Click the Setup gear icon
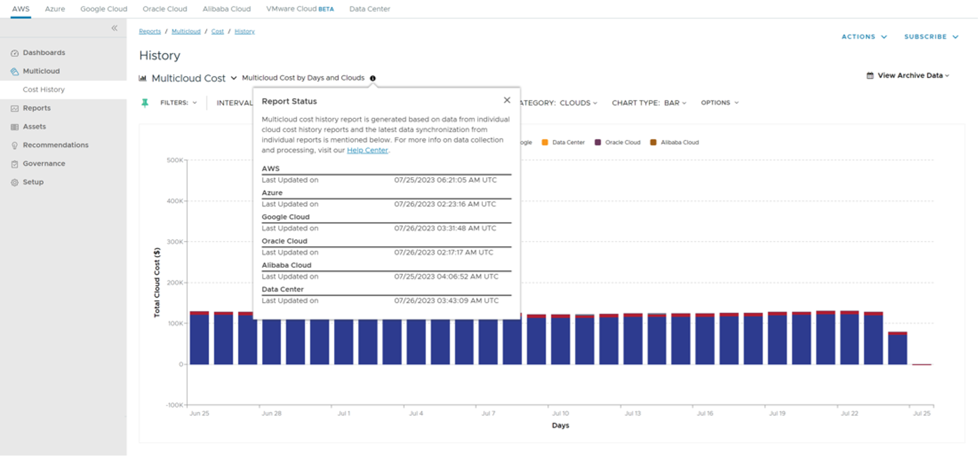The image size is (980, 457). click(15, 183)
